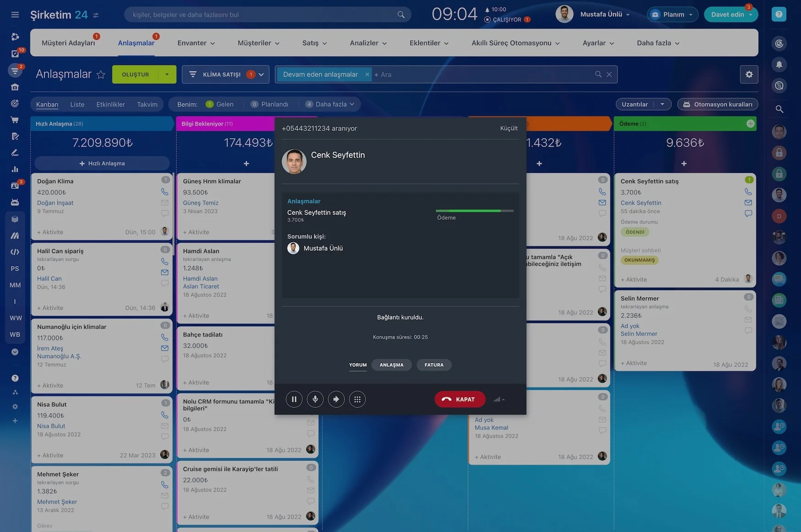Click the Hızlı Anlaşma quick add button
Image resolution: width=801 pixels, height=532 pixels.
coord(102,163)
